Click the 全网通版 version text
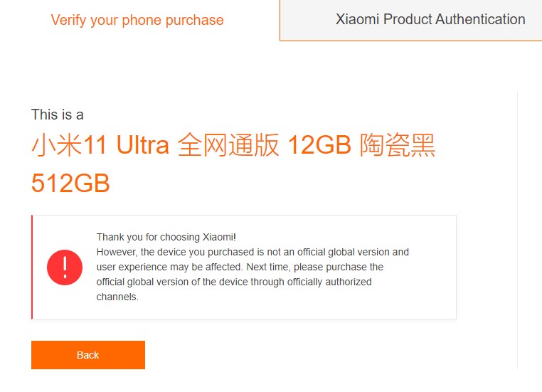This screenshot has width=542, height=392. 228,144
